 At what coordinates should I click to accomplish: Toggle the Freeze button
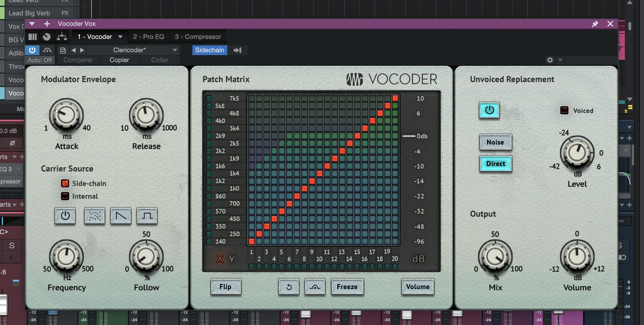(347, 287)
